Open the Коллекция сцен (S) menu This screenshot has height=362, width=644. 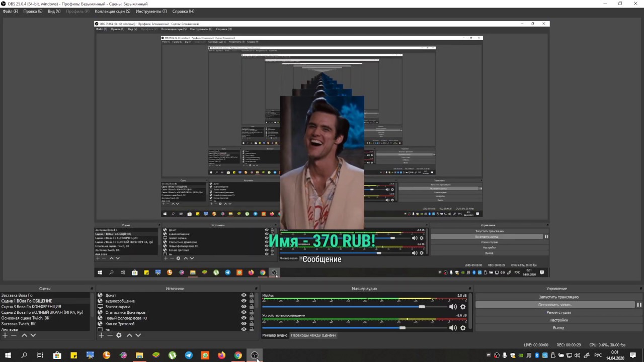coord(112,11)
